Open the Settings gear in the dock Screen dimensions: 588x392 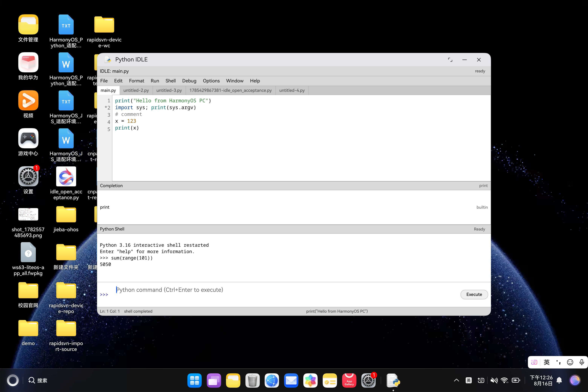[368, 381]
